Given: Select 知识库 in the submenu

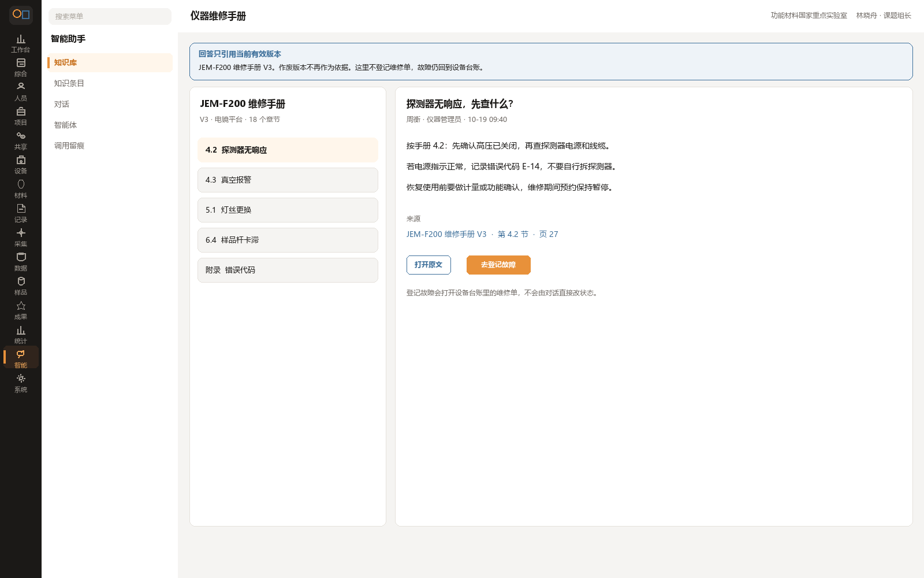Looking at the screenshot, I should (110, 62).
